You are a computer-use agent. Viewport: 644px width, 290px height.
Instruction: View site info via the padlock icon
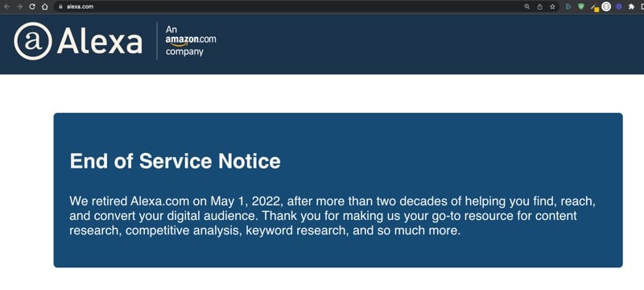coord(60,6)
